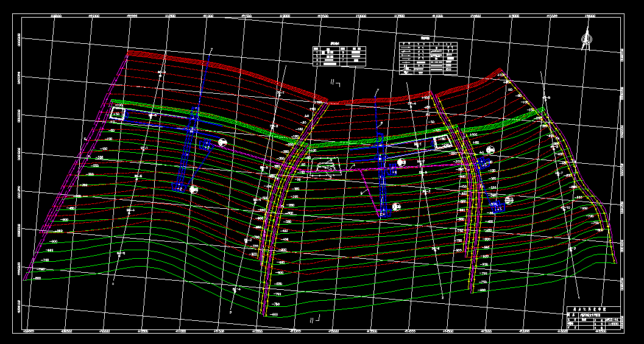Click the smaller two-part legend table

coord(339,56)
